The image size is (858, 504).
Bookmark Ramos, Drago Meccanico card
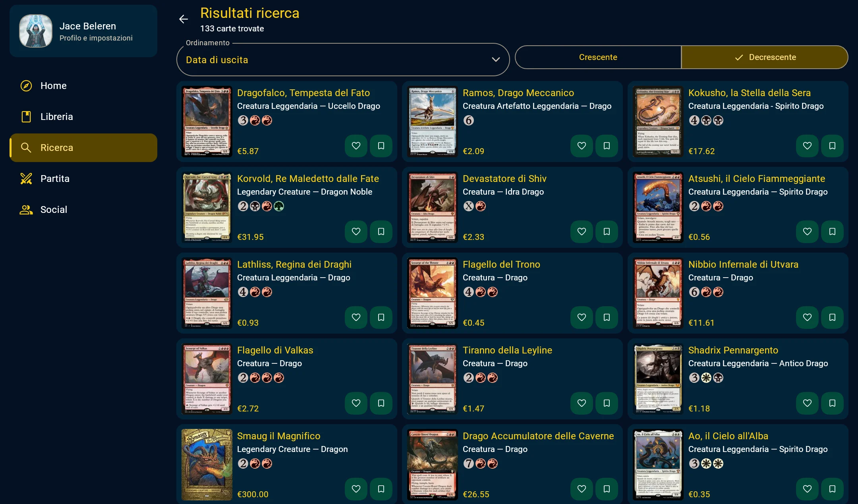click(607, 146)
